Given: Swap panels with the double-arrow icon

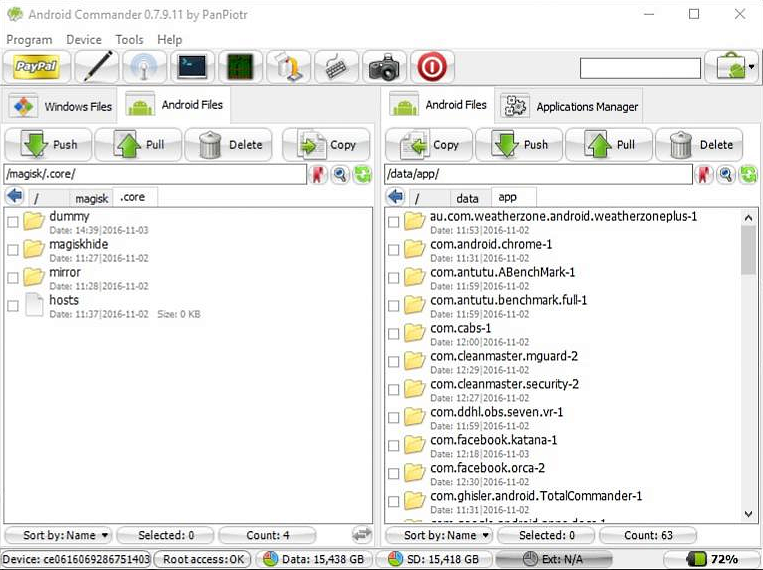Looking at the screenshot, I should click(x=362, y=534).
